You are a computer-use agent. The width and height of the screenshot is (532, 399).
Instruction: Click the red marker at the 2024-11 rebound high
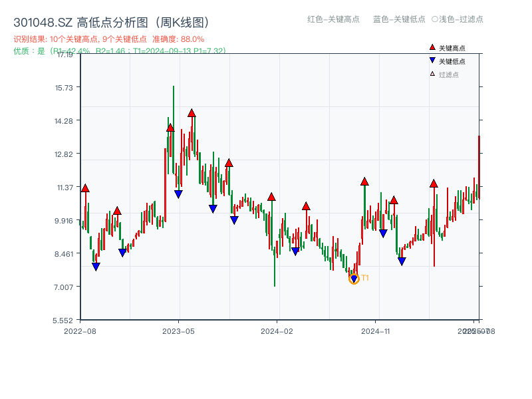pyautogui.click(x=364, y=181)
